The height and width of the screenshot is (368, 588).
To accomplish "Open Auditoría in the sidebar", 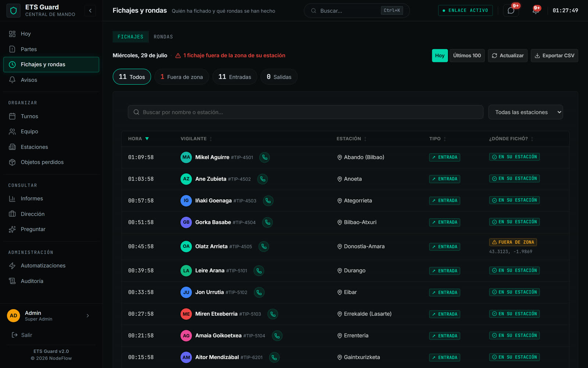I will 51,281.
